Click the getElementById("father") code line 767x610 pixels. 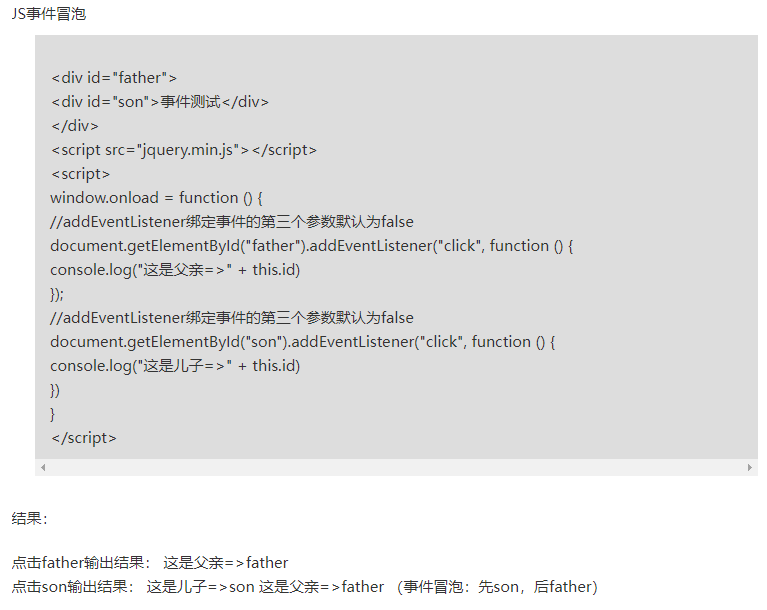point(310,245)
